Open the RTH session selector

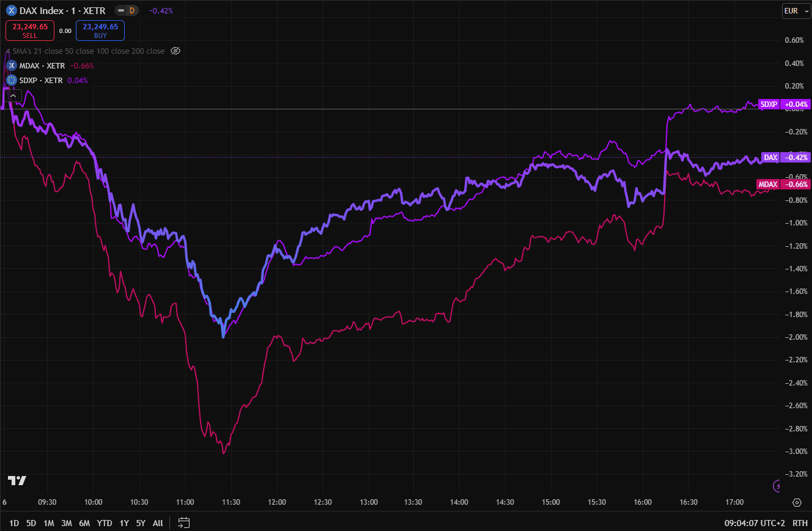[800, 522]
